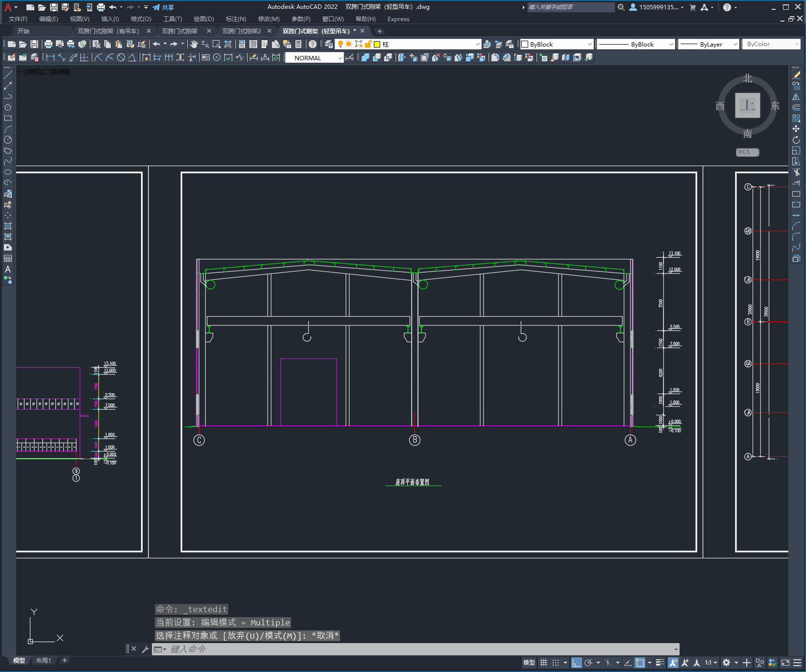This screenshot has height=672, width=806.
Task: Select the Erase tool in modify toolbar
Action: (x=796, y=75)
